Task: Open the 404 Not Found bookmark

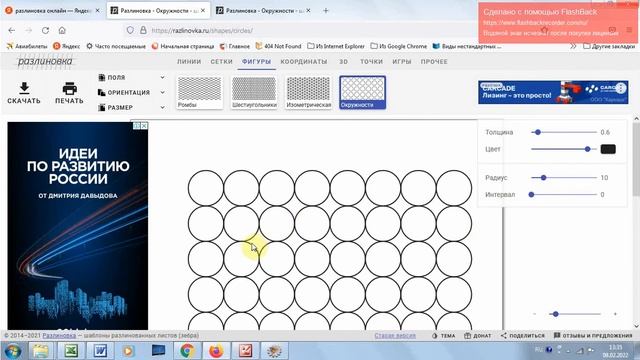Action: [x=278, y=46]
